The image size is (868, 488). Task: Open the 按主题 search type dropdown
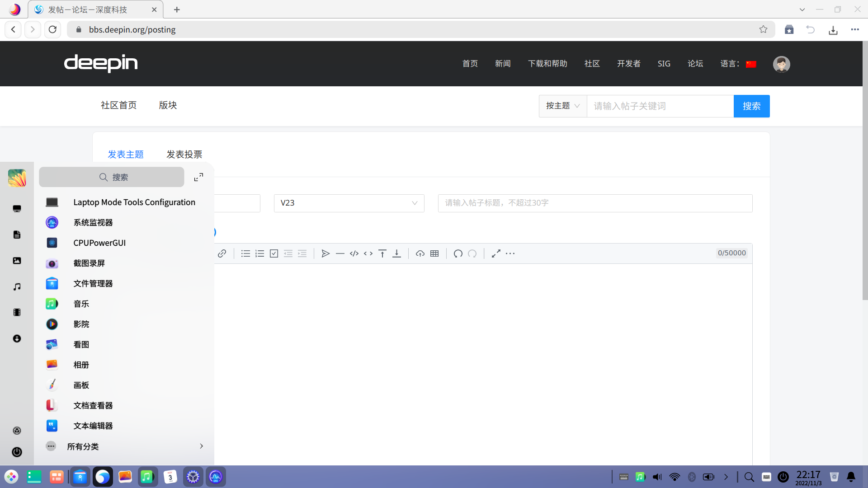pos(562,106)
